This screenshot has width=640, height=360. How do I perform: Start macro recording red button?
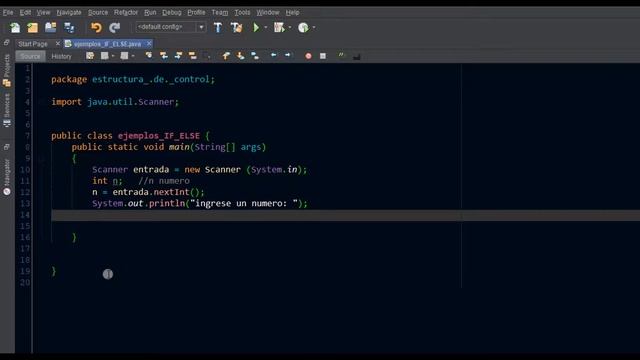309,56
